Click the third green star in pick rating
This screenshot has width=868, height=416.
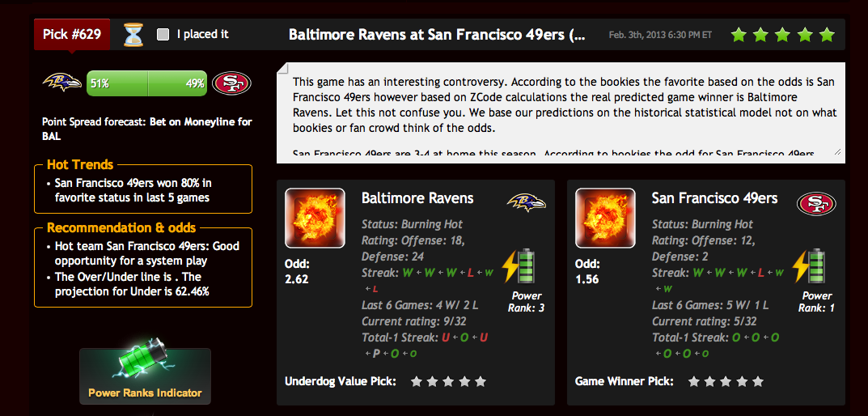pyautogui.click(x=783, y=34)
